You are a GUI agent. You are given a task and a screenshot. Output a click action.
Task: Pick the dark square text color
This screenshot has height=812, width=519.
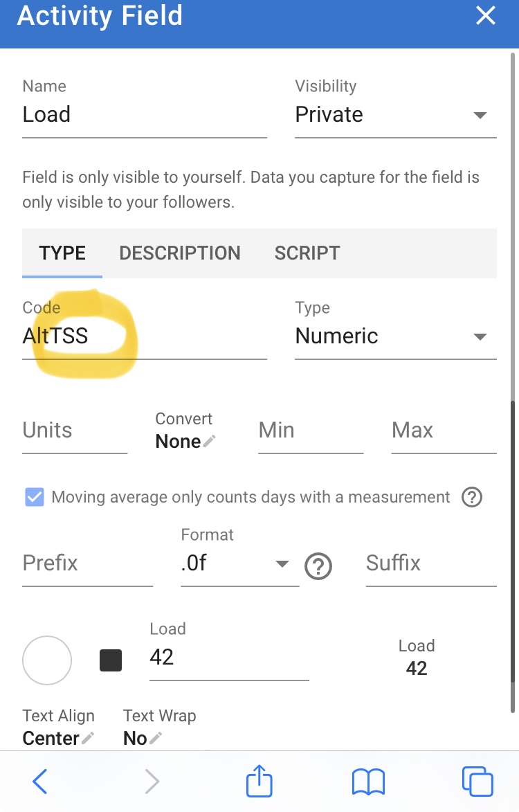(x=111, y=660)
